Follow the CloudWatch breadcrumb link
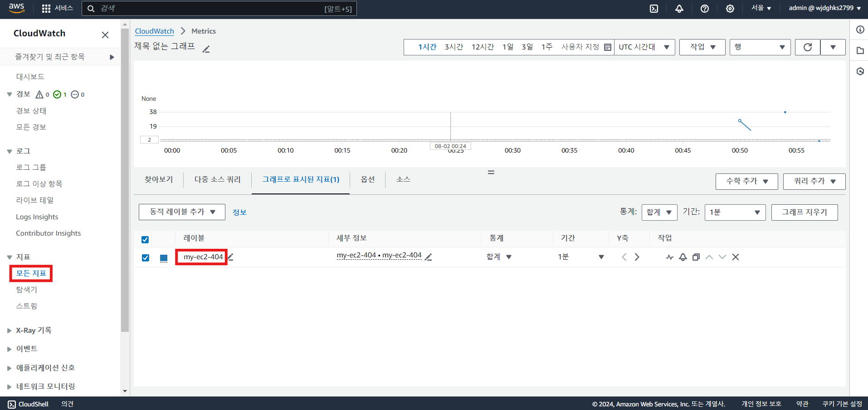 click(x=155, y=31)
